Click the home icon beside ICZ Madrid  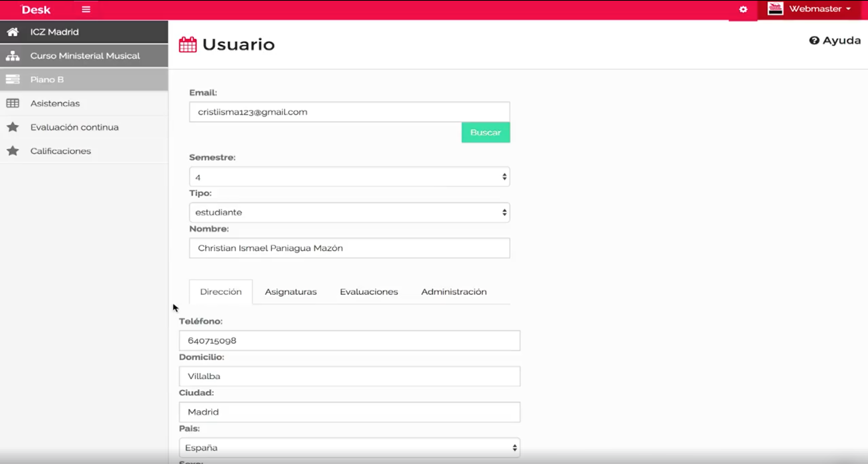pyautogui.click(x=13, y=32)
